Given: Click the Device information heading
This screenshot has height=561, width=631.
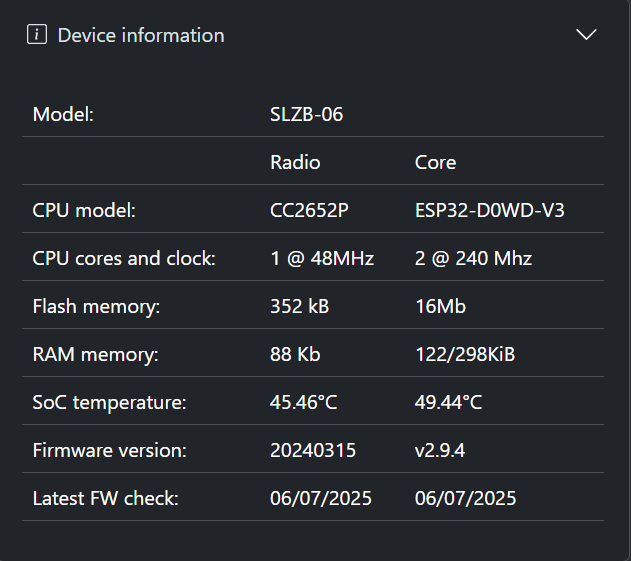Looking at the screenshot, I should 141,35.
